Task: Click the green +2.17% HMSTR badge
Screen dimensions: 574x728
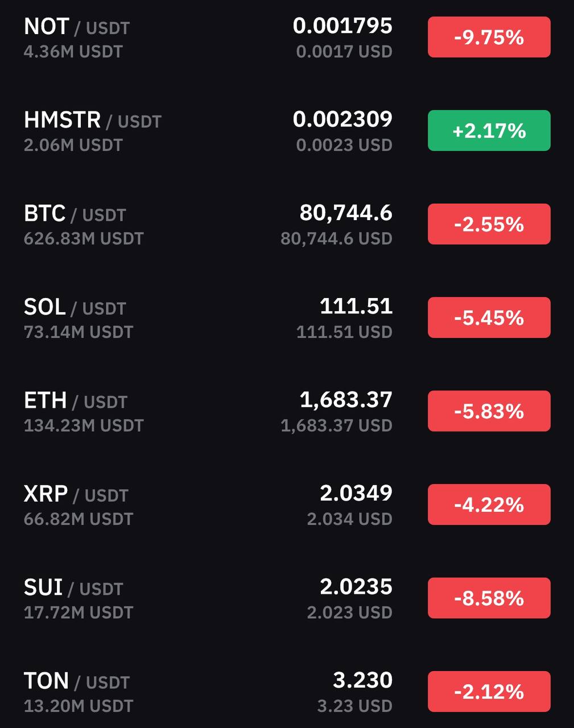Action: 489,131
